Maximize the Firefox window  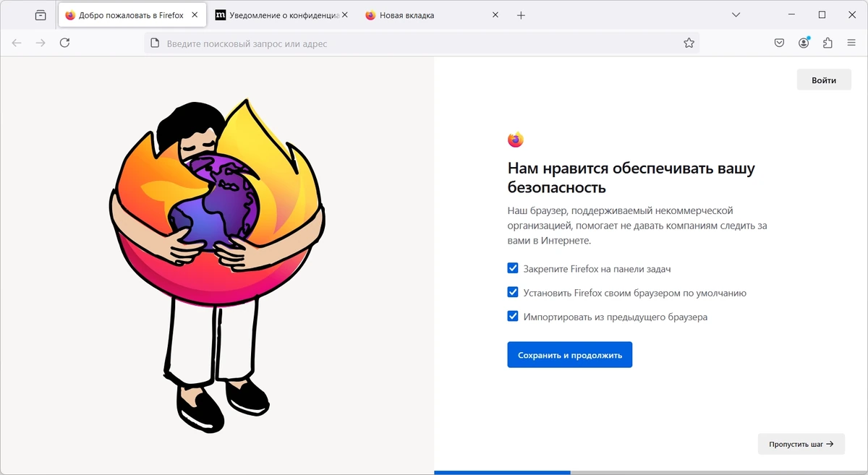tap(822, 14)
